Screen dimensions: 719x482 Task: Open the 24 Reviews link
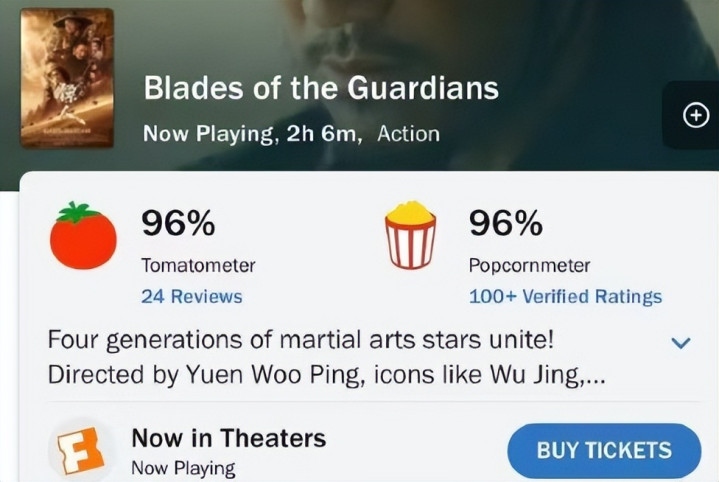(x=191, y=296)
